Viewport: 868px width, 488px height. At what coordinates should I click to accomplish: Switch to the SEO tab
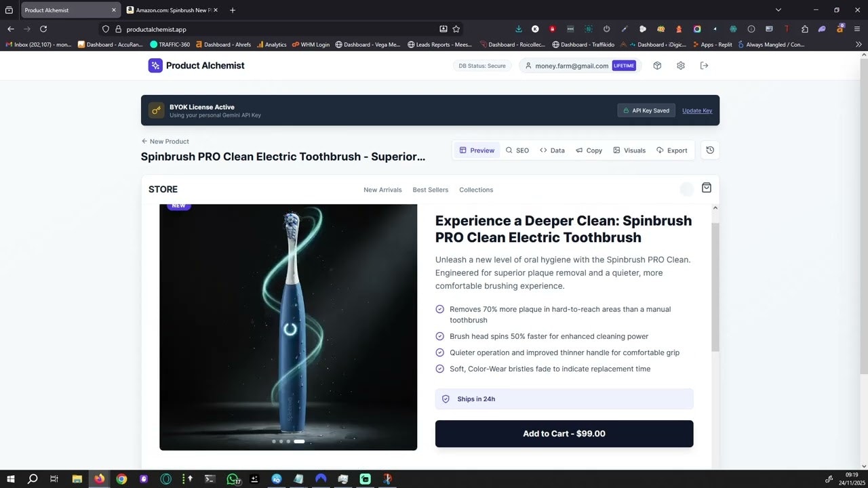(x=517, y=150)
